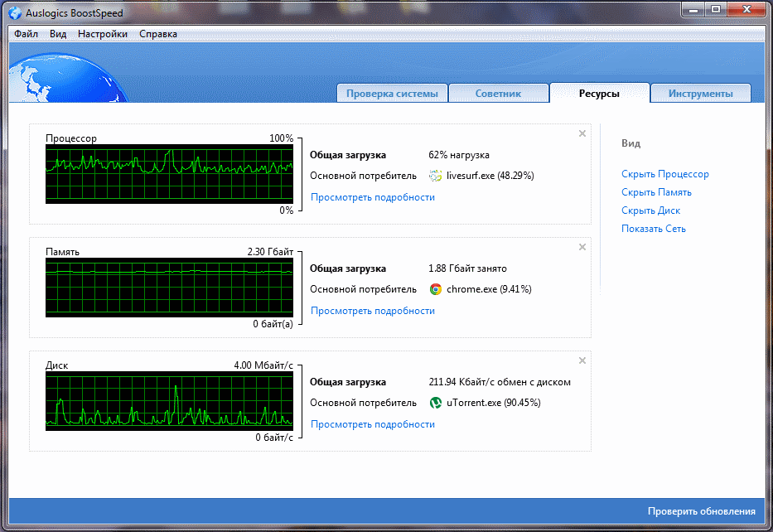Screen dimensions: 773x532
Task: View details link under Процессор section
Action: 373,197
